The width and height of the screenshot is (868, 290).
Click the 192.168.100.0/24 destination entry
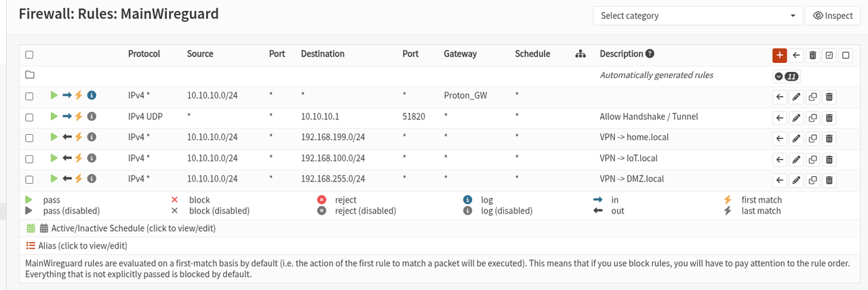pyautogui.click(x=333, y=159)
